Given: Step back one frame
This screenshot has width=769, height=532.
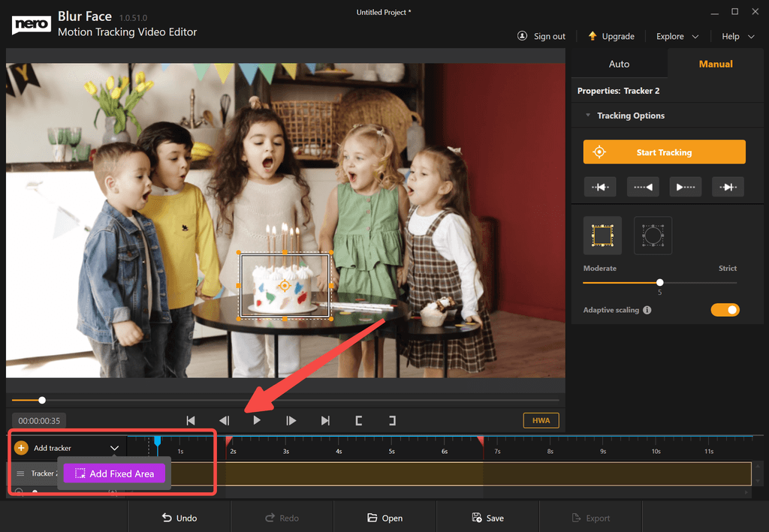Looking at the screenshot, I should coord(224,420).
